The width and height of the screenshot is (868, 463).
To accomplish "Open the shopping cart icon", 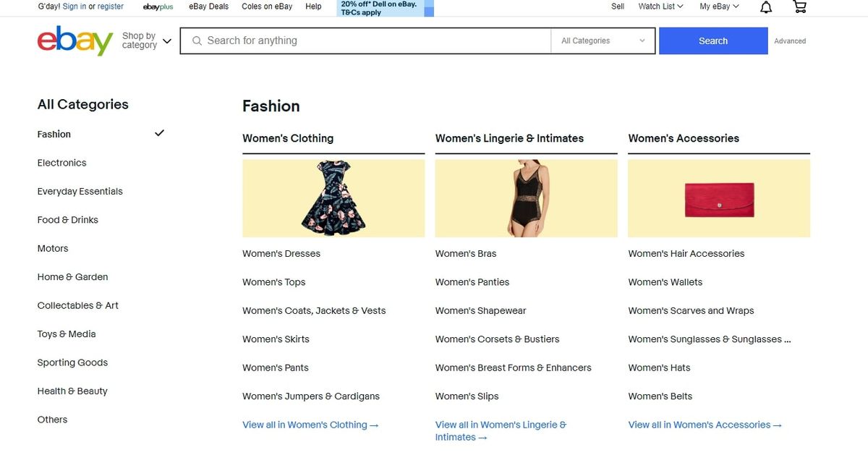I will click(x=799, y=7).
